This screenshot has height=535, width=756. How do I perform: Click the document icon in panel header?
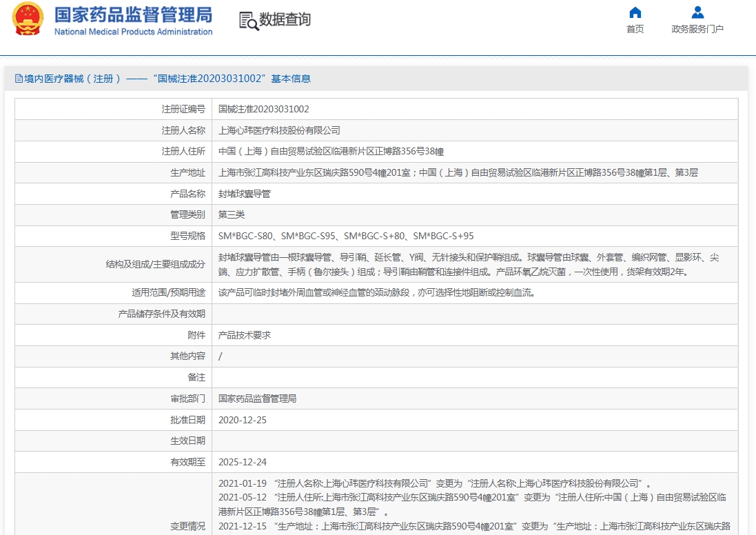click(x=19, y=79)
